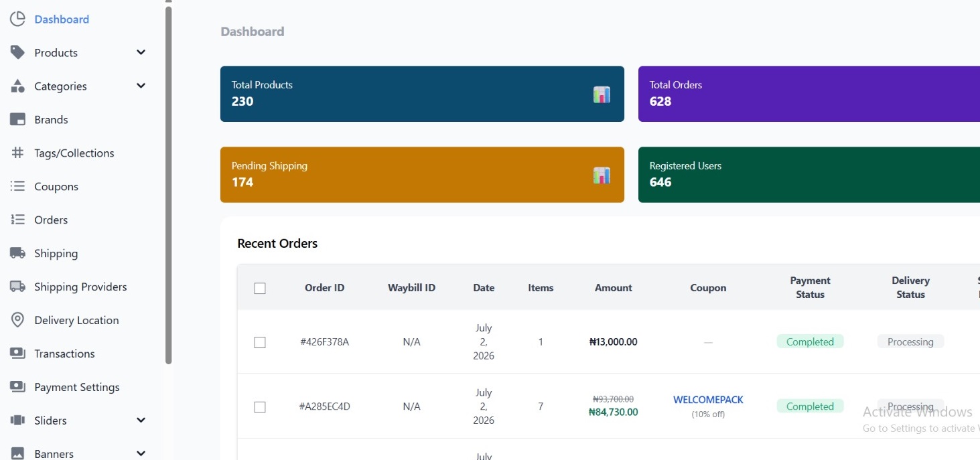
Task: Click chart icon on Pending Shipping card
Action: coord(602,175)
